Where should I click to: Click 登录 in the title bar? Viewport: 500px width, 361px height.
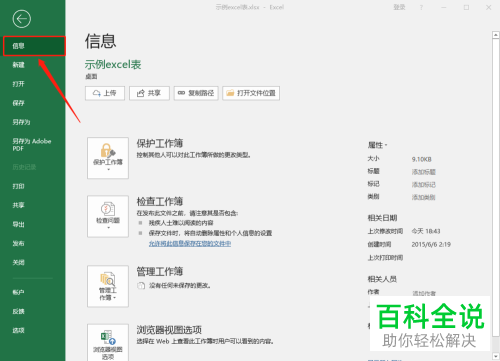[399, 7]
